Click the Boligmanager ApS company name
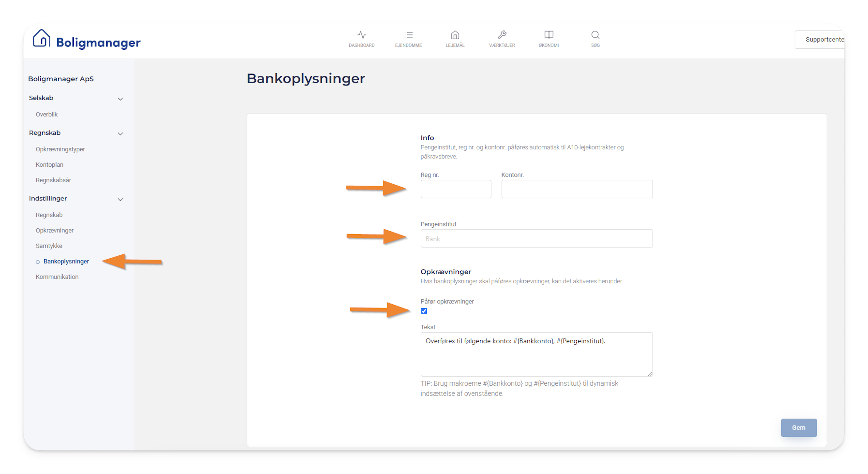This screenshot has width=868, height=474. click(x=61, y=79)
